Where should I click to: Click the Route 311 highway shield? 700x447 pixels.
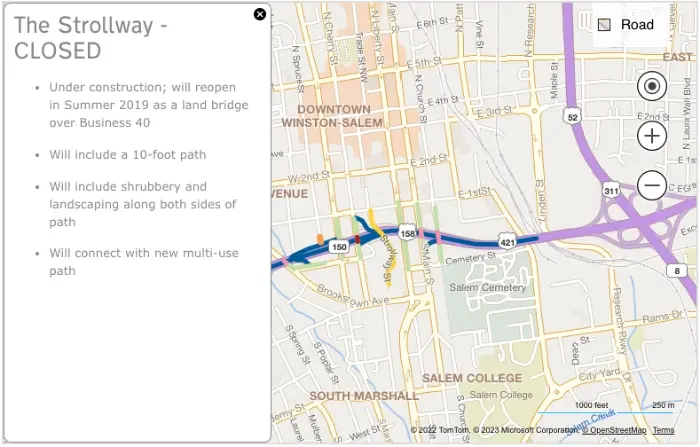611,189
